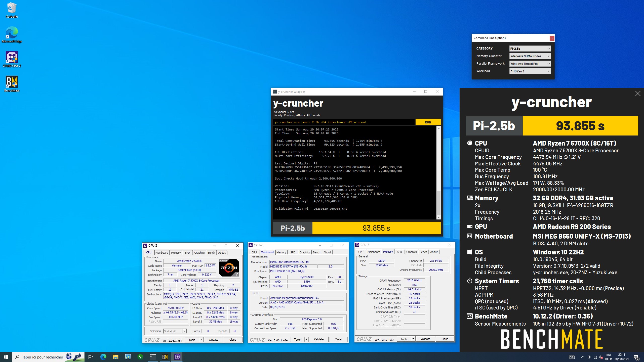Viewport: 644px width, 362px height.
Task: Open the Bench tab in the left CPU-Z window
Action: click(211, 253)
